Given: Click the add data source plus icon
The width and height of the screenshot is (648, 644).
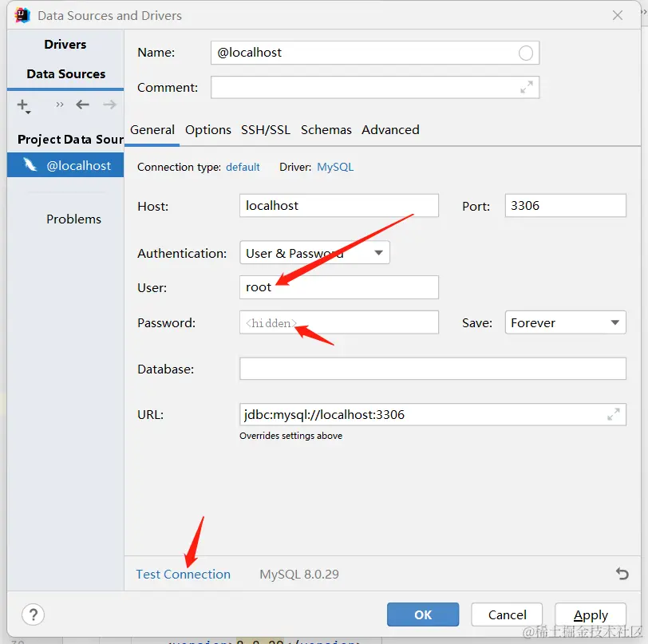Looking at the screenshot, I should pos(23,105).
